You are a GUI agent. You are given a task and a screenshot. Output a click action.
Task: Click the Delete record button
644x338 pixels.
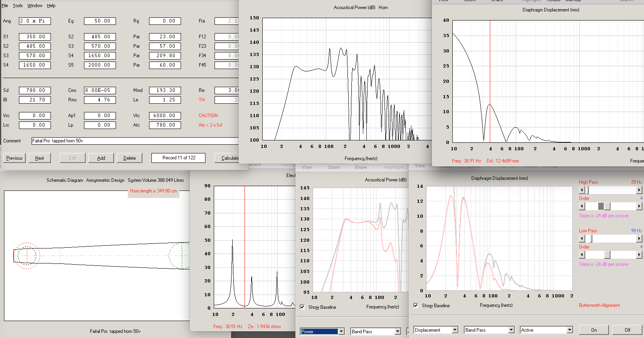(x=130, y=158)
